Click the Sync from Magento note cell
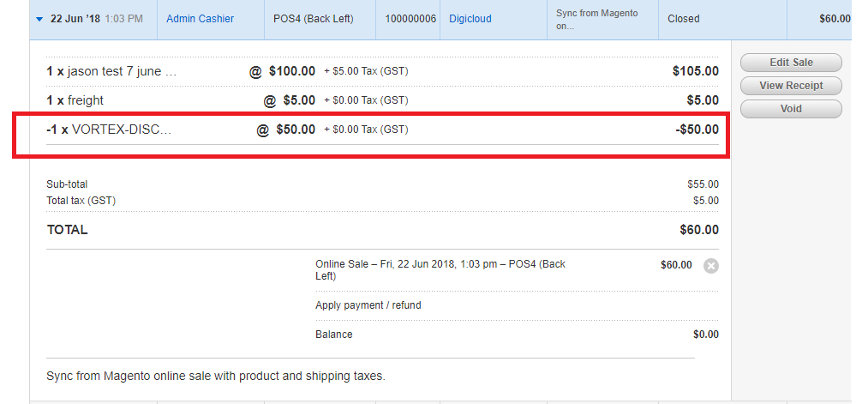 (x=603, y=19)
